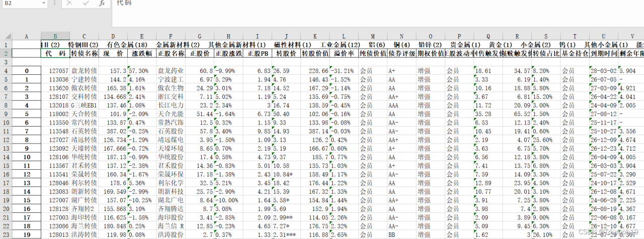Select column S header
This screenshot has height=239, width=644.
pos(546,36)
